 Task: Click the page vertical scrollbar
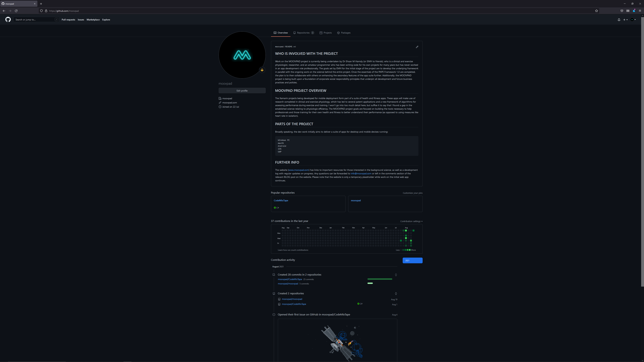click(x=642, y=152)
